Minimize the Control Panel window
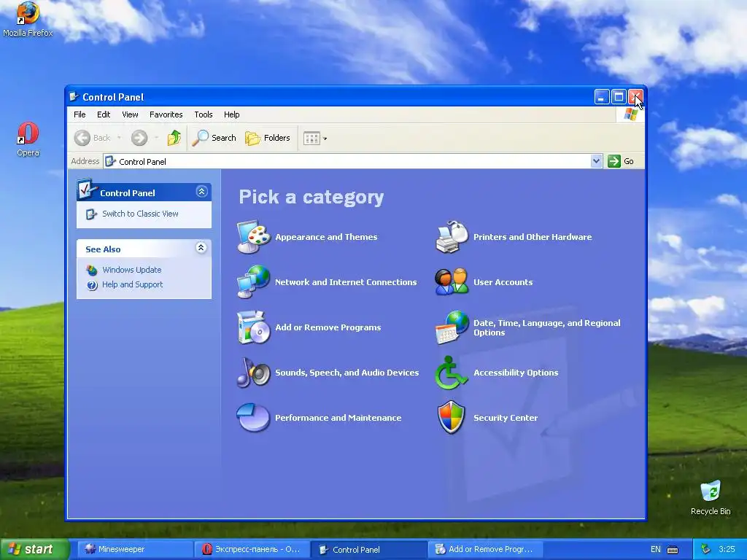The image size is (747, 560). click(602, 97)
